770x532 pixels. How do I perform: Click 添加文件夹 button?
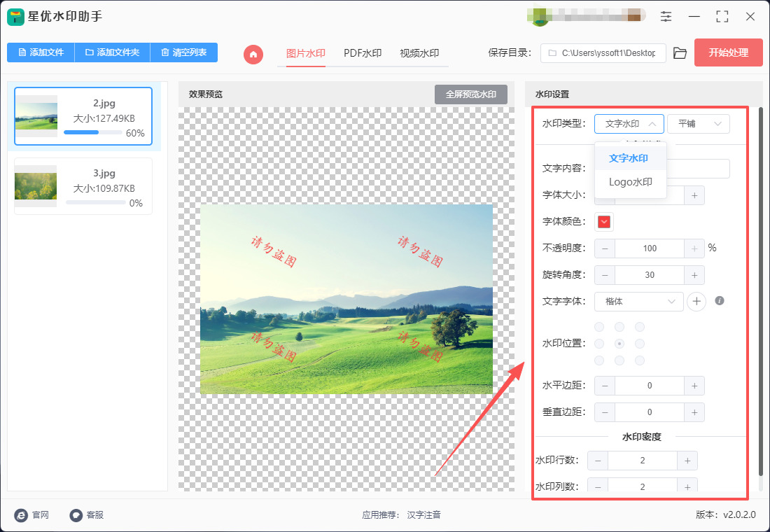pyautogui.click(x=113, y=52)
